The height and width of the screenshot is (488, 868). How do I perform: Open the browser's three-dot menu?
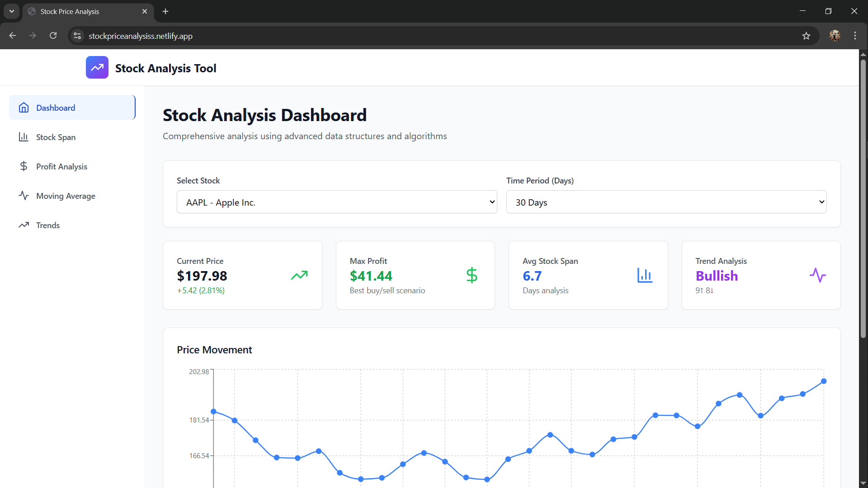(x=855, y=36)
